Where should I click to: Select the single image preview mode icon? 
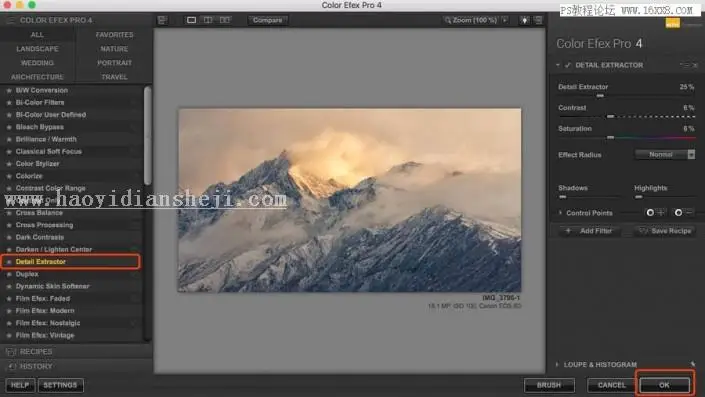coord(191,20)
